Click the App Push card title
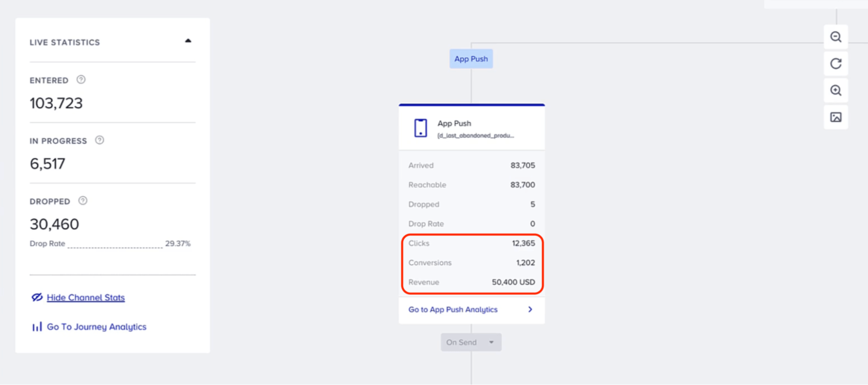 [x=454, y=123]
